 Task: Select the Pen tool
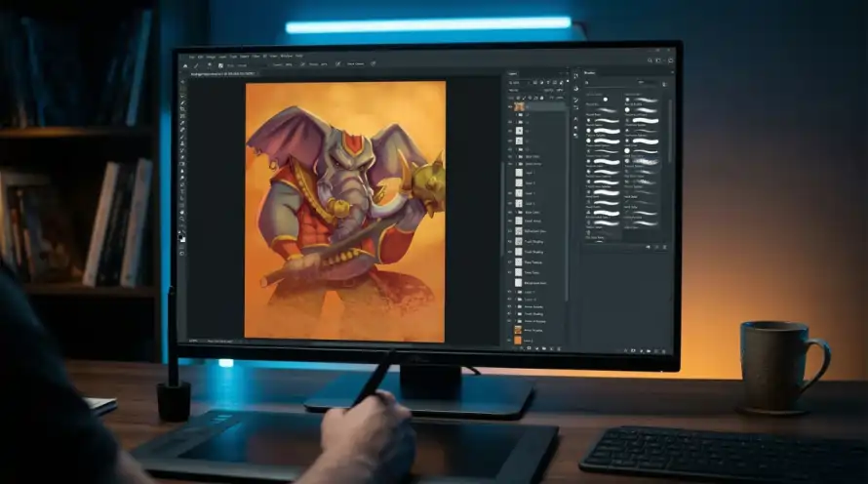(x=182, y=185)
